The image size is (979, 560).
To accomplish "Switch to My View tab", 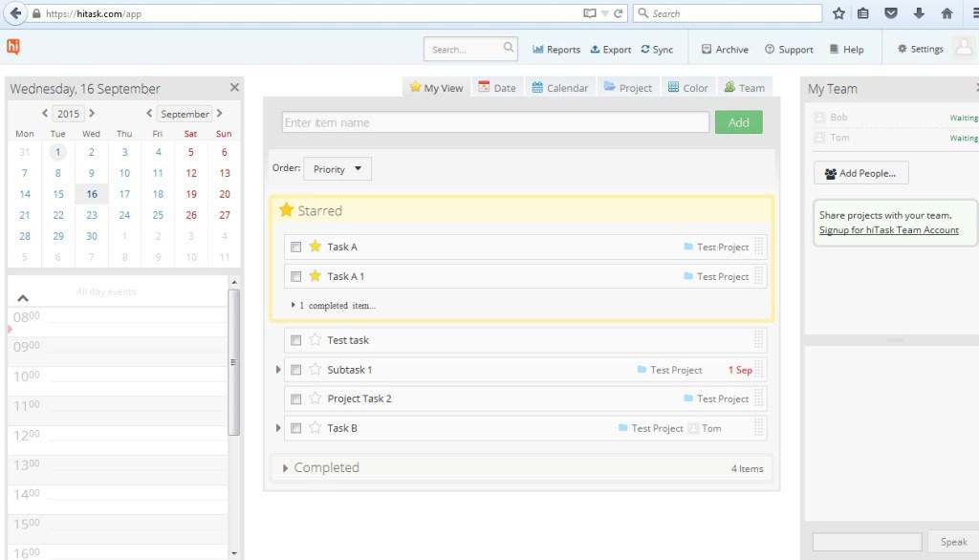I will pos(436,87).
